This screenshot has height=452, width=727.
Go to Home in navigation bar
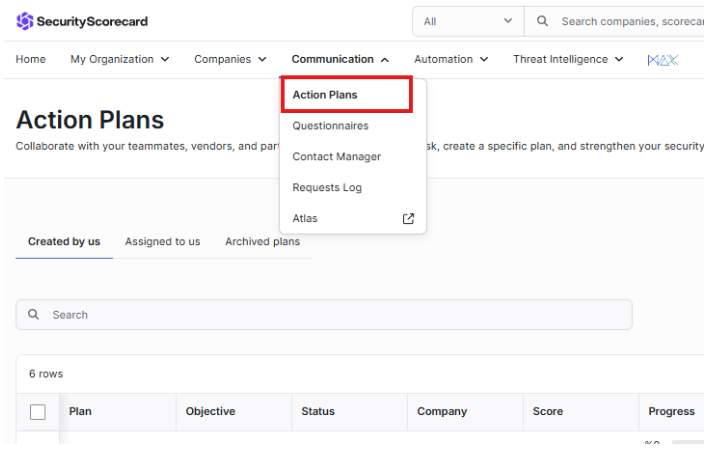pyautogui.click(x=31, y=59)
